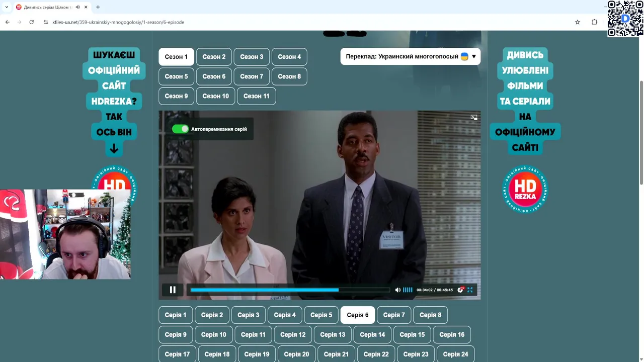Switch to Сезон 6
This screenshot has width=644, height=362.
[x=214, y=76]
